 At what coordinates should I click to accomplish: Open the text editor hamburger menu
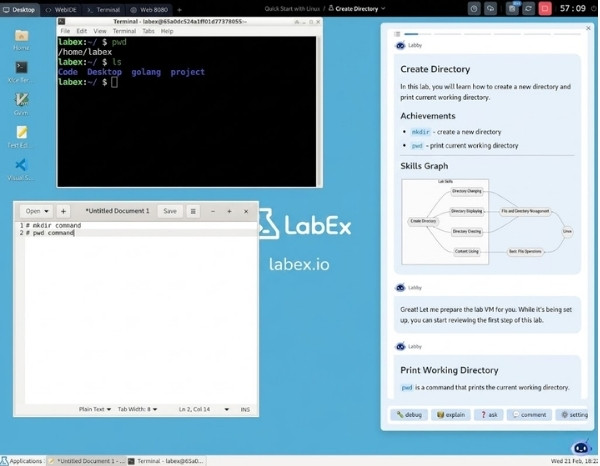[x=193, y=211]
